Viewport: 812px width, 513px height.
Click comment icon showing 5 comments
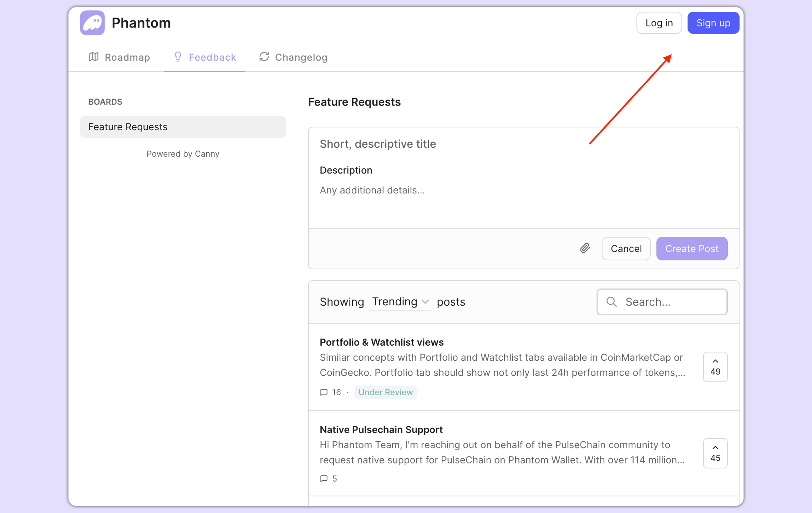click(x=324, y=479)
